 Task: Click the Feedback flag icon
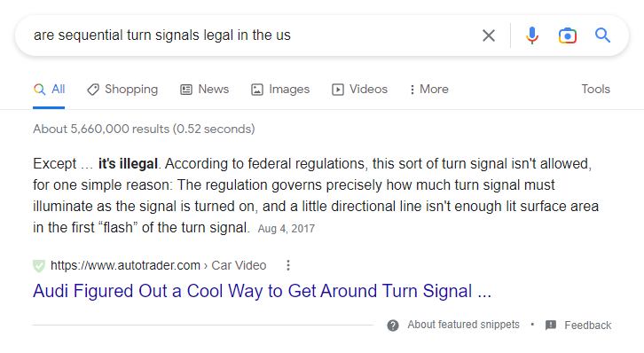point(551,326)
